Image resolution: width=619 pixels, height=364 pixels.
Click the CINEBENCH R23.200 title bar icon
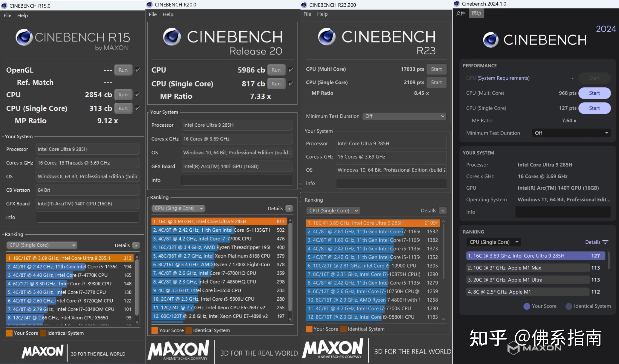pos(304,5)
